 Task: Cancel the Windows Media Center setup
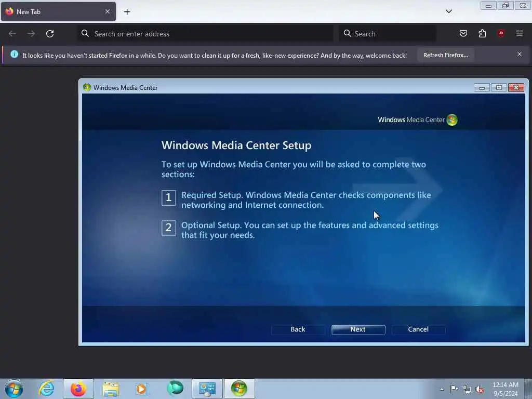tap(418, 329)
